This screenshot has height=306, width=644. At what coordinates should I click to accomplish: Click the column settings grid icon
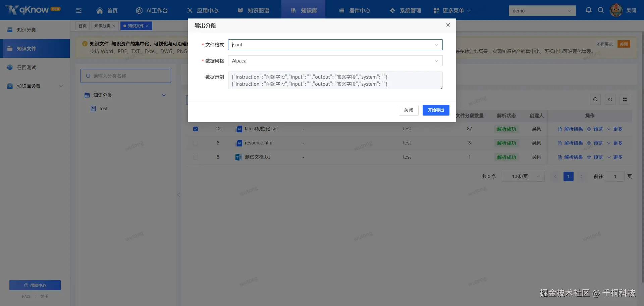pyautogui.click(x=625, y=99)
